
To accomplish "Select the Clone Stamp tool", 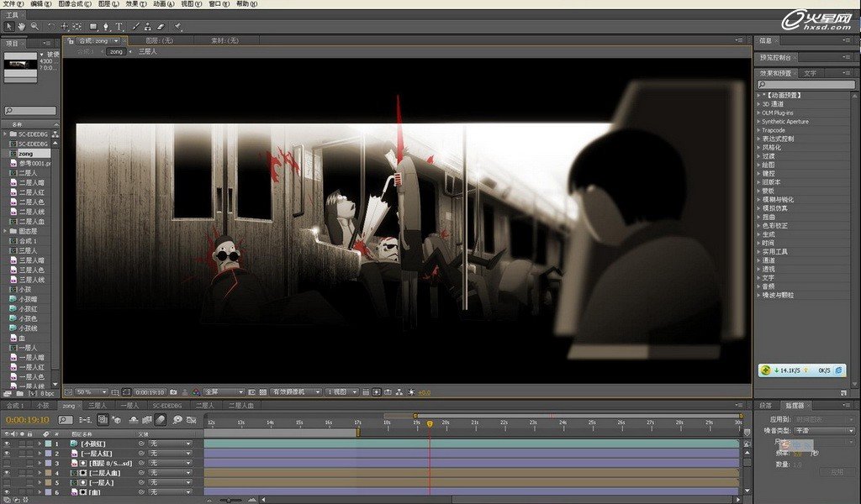I will coord(147,27).
